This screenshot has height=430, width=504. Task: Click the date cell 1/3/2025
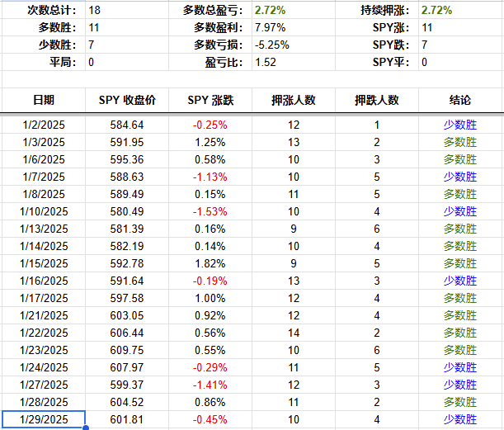(44, 142)
